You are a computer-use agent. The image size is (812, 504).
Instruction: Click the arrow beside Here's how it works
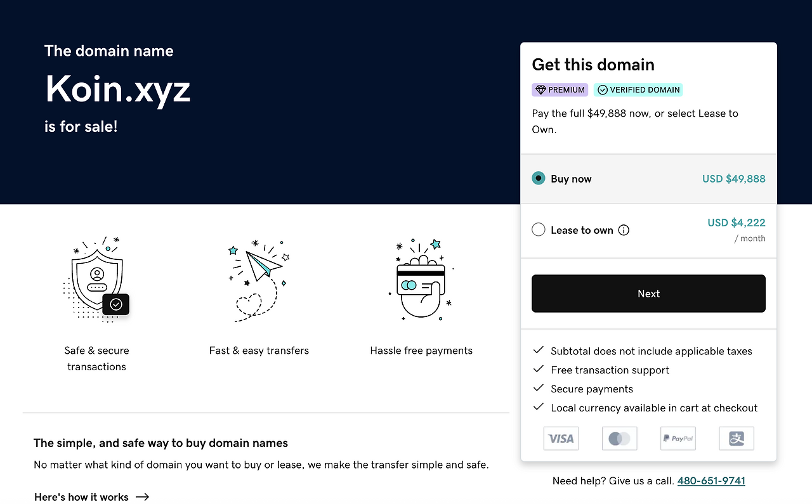point(143,497)
